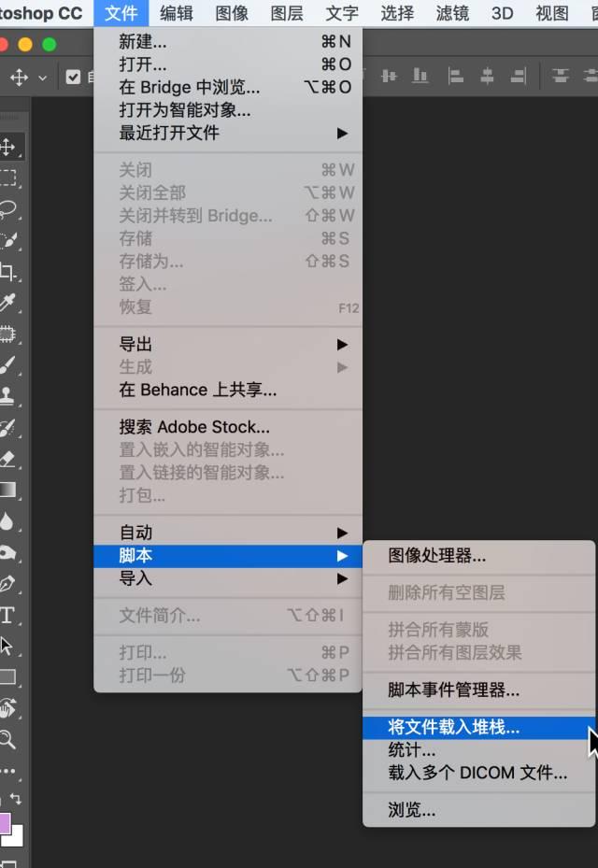Open the 文字 menu
Screen dimensions: 598x868
point(342,13)
